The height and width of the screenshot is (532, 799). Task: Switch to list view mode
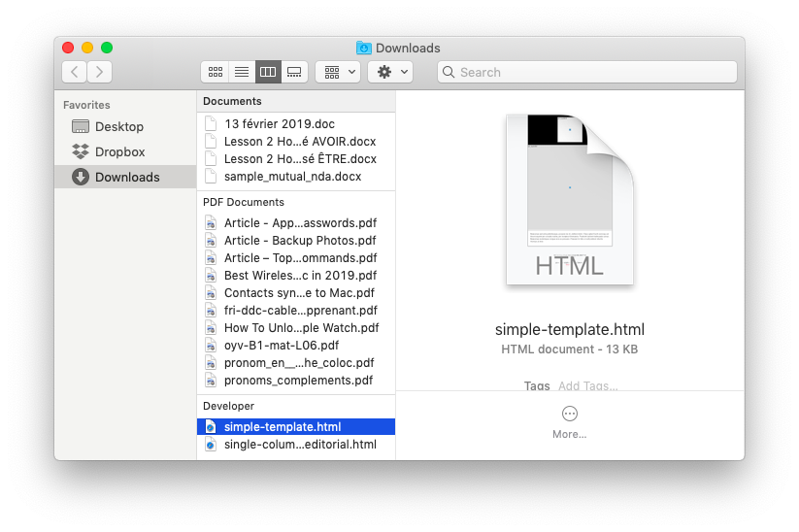coord(241,72)
